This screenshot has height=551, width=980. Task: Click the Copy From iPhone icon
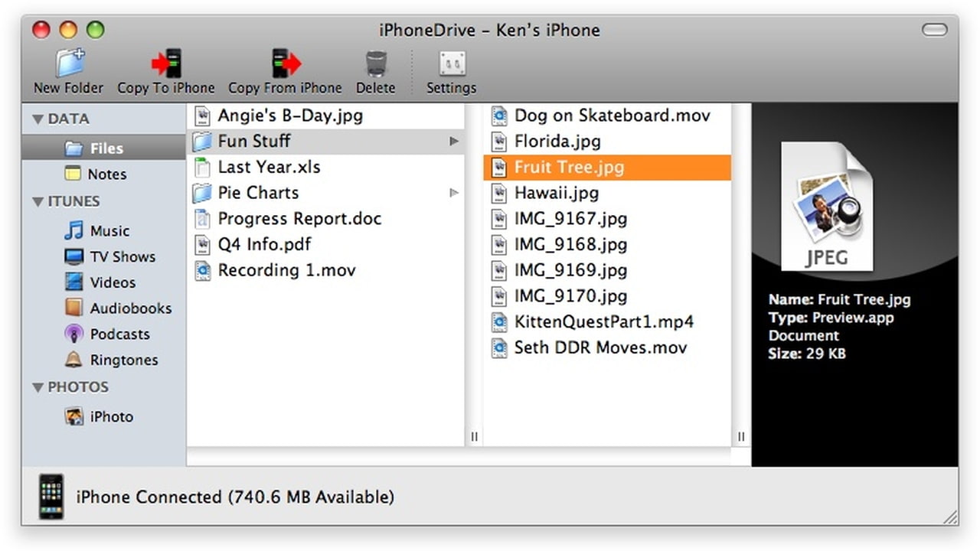pyautogui.click(x=286, y=63)
